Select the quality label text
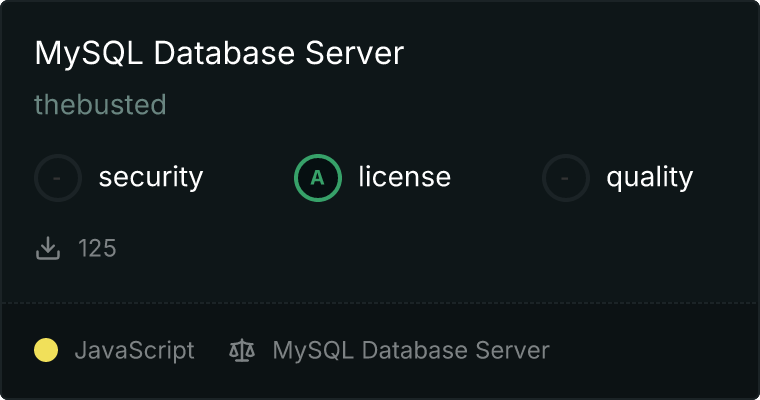 pyautogui.click(x=649, y=178)
